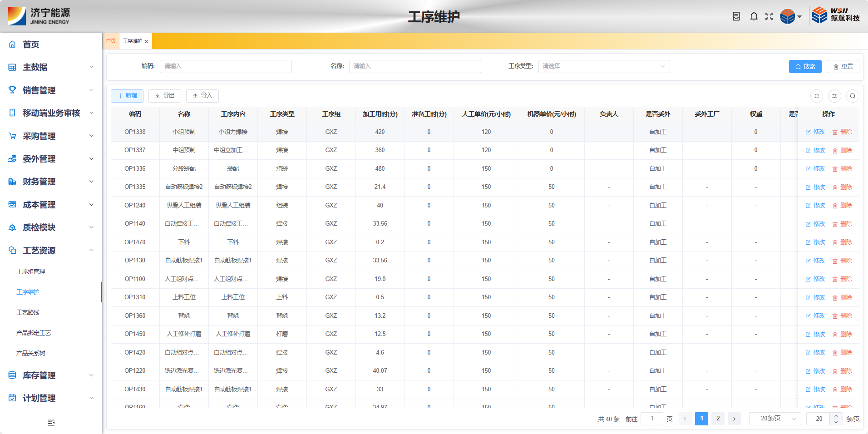
Task: Click the 搜索 button
Action: (805, 66)
